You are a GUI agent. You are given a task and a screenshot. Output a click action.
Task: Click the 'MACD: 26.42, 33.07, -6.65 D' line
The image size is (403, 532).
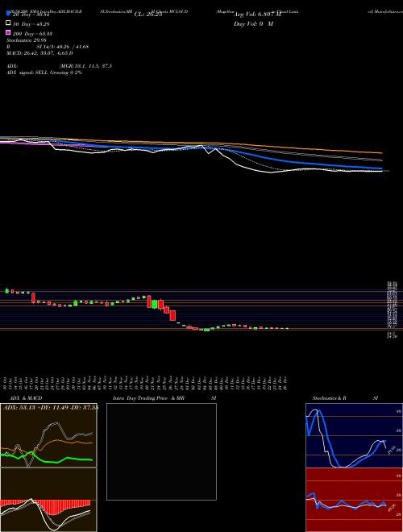pos(39,53)
